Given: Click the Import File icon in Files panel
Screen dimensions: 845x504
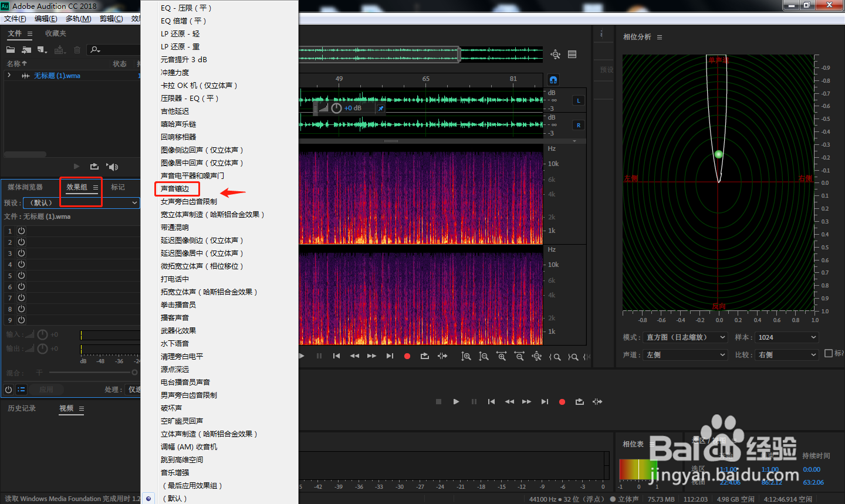Looking at the screenshot, I should tap(26, 50).
